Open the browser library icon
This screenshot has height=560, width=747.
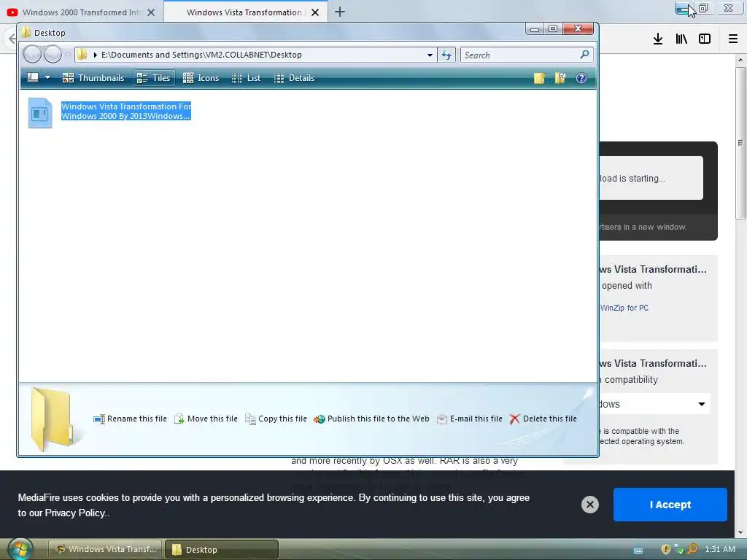pyautogui.click(x=681, y=39)
